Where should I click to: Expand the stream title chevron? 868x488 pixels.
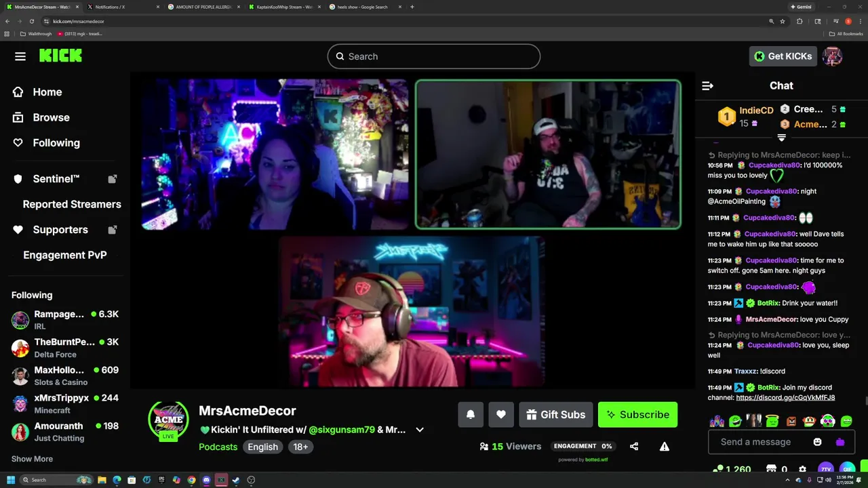click(x=420, y=430)
